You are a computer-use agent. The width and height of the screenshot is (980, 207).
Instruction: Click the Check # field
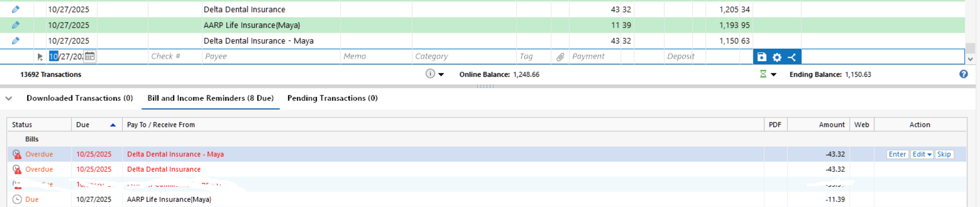click(x=175, y=56)
